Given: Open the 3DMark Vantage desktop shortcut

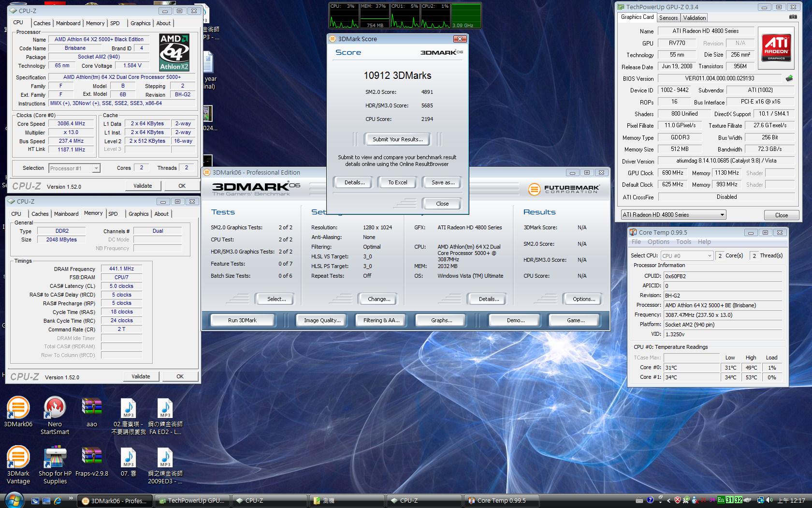Looking at the screenshot, I should coord(18,465).
